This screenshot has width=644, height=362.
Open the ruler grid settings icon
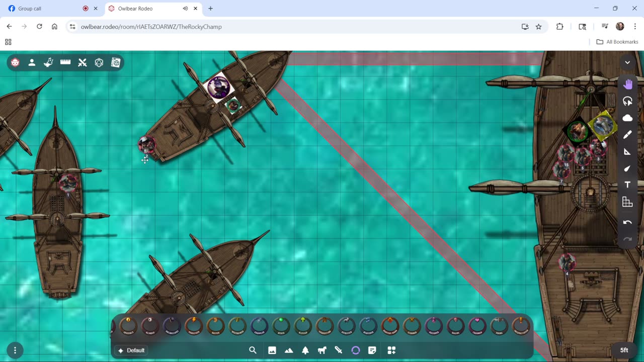coord(65,62)
